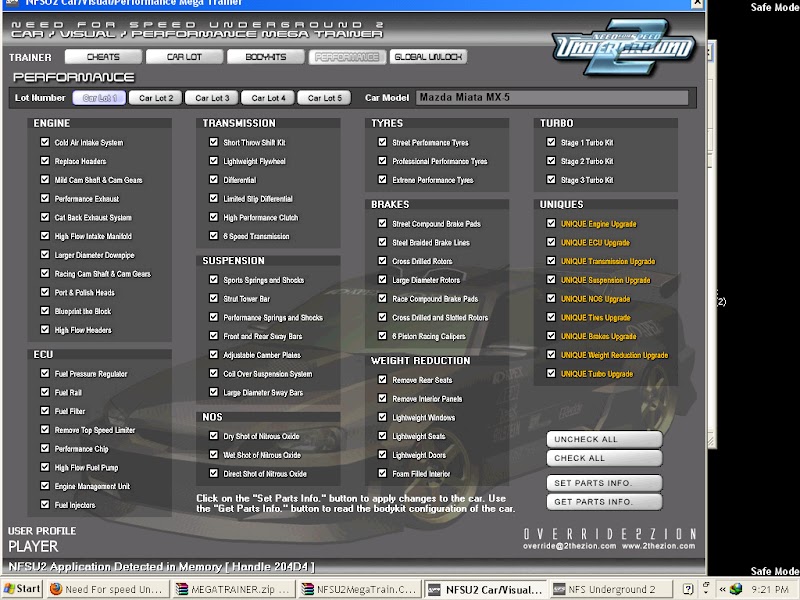This screenshot has width=800, height=600.
Task: Toggle Stage 1 Turbo Kit checkbox
Action: point(551,142)
